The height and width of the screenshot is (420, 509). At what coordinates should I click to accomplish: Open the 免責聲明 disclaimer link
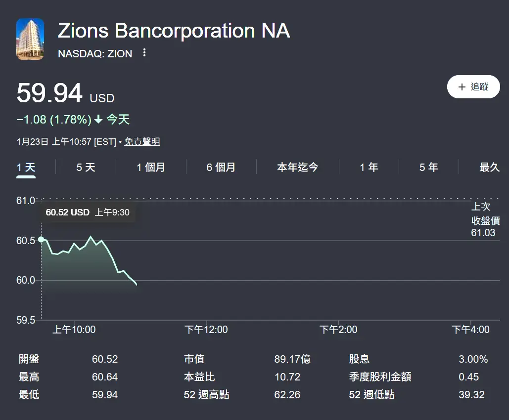tap(142, 142)
